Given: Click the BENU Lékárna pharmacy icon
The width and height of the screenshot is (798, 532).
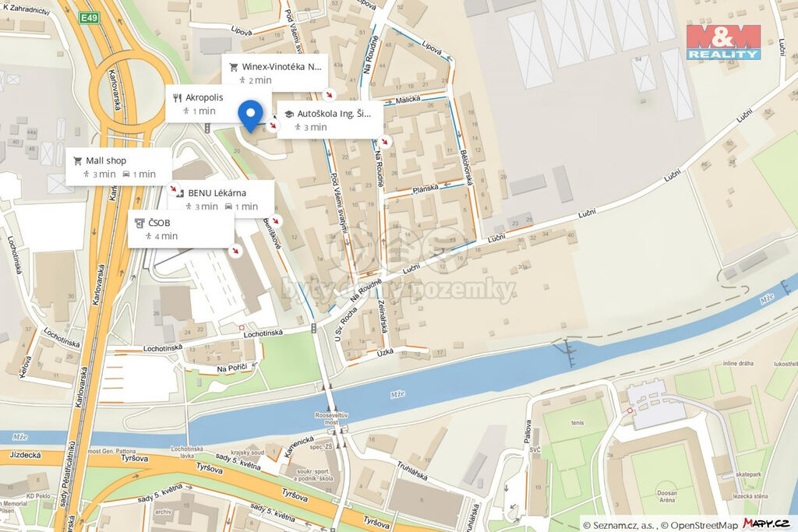Looking at the screenshot, I should tap(180, 193).
